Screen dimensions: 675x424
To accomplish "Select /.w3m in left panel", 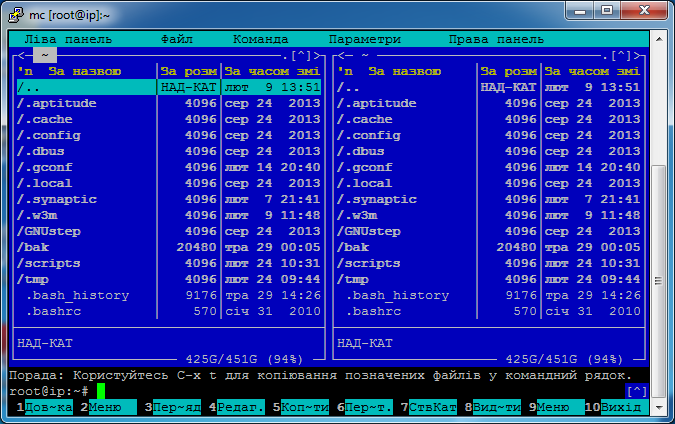I will point(169,215).
